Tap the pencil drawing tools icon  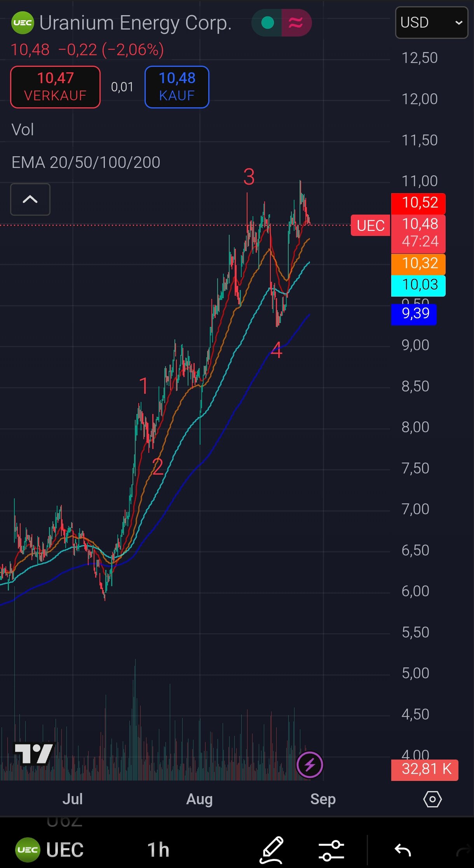pyautogui.click(x=271, y=849)
